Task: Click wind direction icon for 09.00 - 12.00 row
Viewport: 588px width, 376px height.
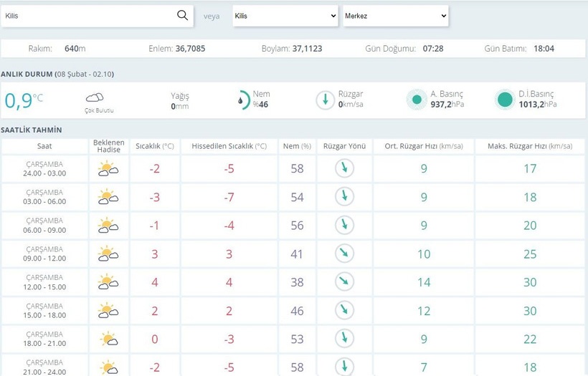Action: [344, 254]
